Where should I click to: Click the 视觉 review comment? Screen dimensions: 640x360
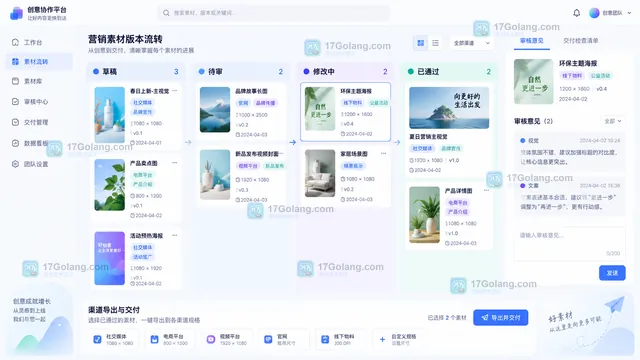tap(570, 151)
